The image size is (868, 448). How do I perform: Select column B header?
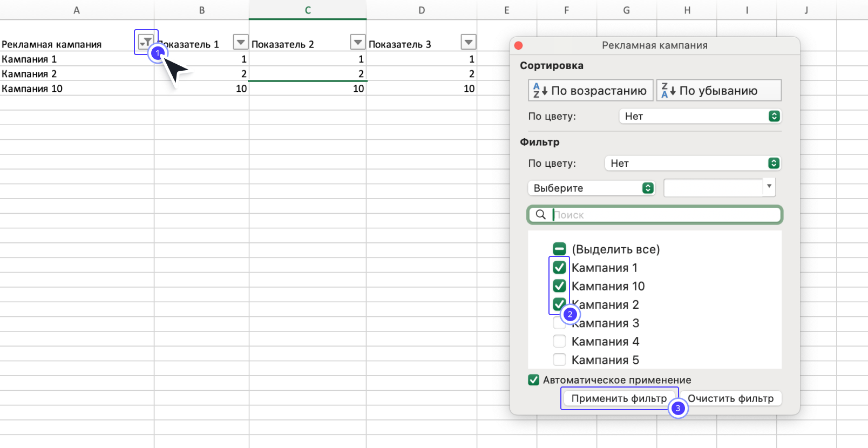click(201, 10)
